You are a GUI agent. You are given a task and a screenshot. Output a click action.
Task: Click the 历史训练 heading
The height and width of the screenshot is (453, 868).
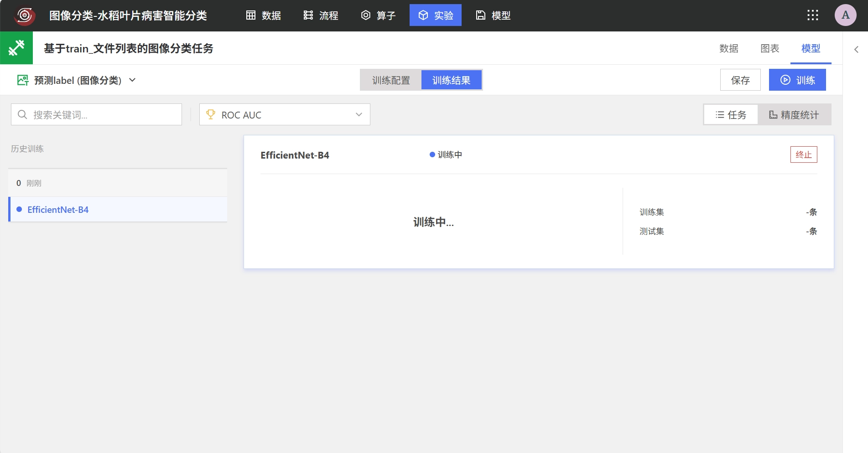coord(27,149)
